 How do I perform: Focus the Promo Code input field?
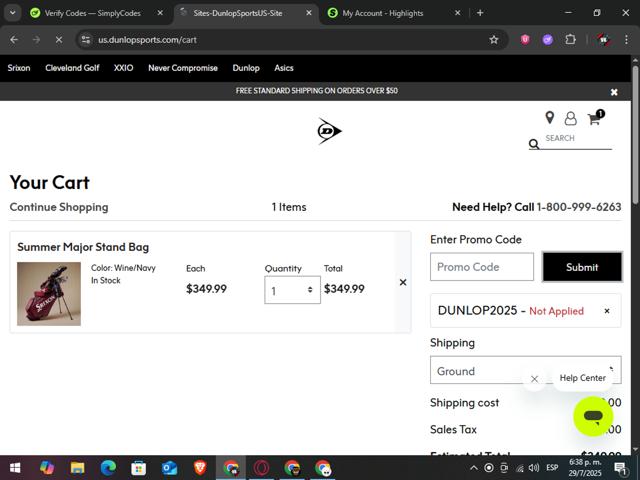click(x=482, y=267)
